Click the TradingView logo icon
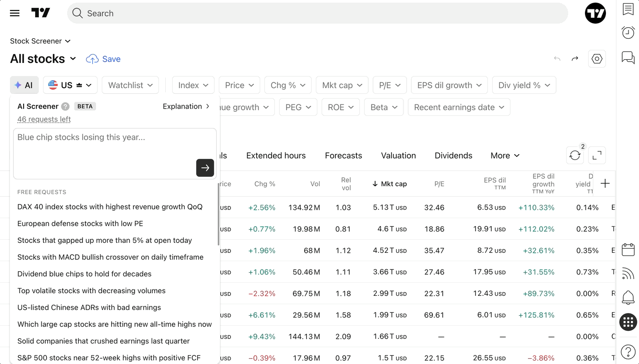This screenshot has width=639, height=364. pyautogui.click(x=40, y=13)
